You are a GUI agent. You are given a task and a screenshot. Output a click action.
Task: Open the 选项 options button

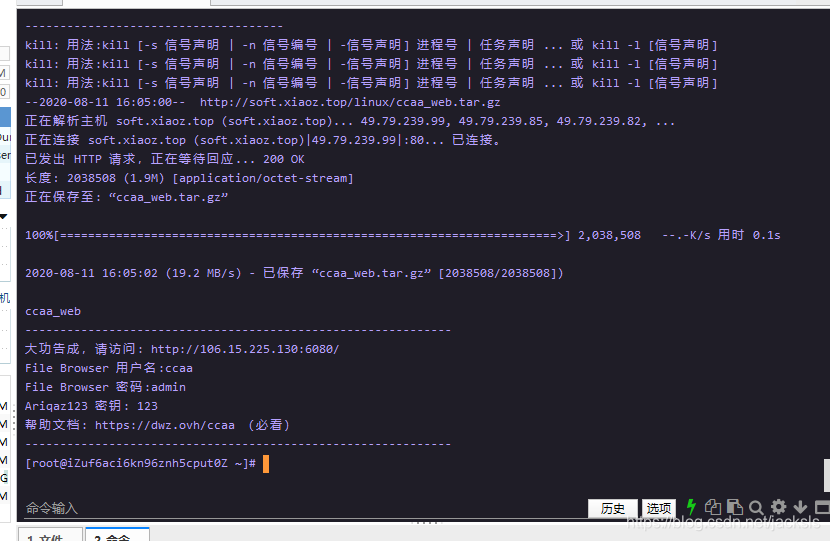point(658,508)
